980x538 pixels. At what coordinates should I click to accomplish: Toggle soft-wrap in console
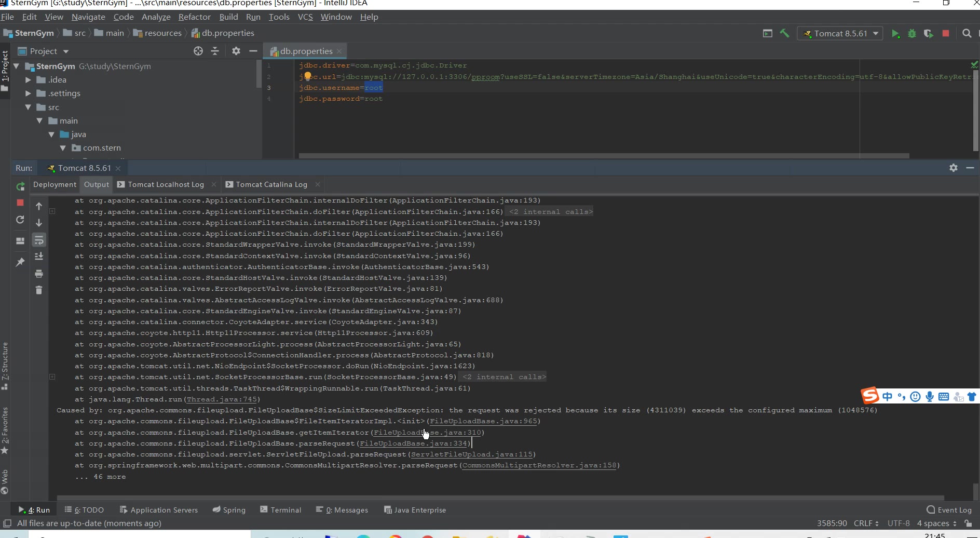(x=39, y=239)
